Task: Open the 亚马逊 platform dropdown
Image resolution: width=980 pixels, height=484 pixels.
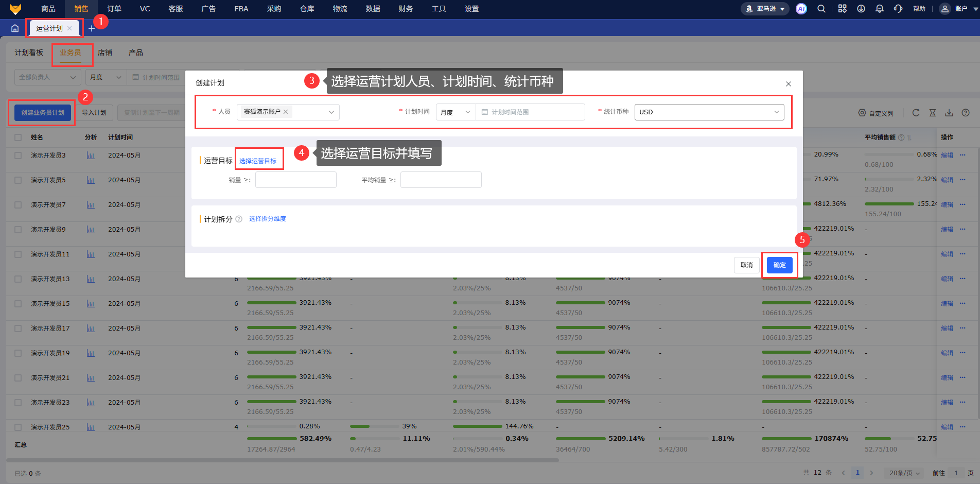Action: tap(765, 9)
